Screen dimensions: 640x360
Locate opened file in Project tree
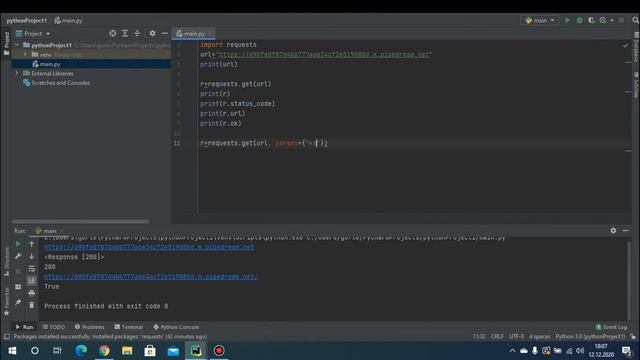112,33
